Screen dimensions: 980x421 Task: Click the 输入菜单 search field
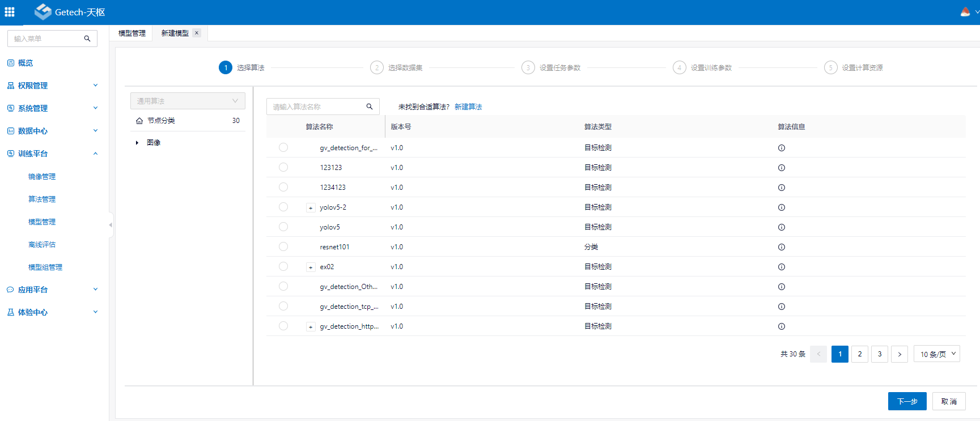tap(52, 39)
